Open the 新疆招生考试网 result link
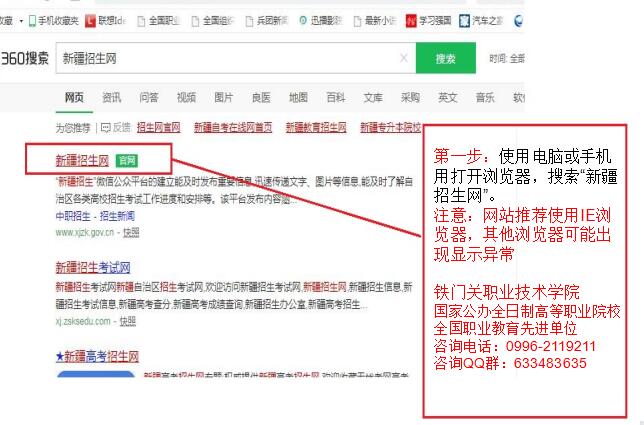This screenshot has width=644, height=425. tap(93, 267)
